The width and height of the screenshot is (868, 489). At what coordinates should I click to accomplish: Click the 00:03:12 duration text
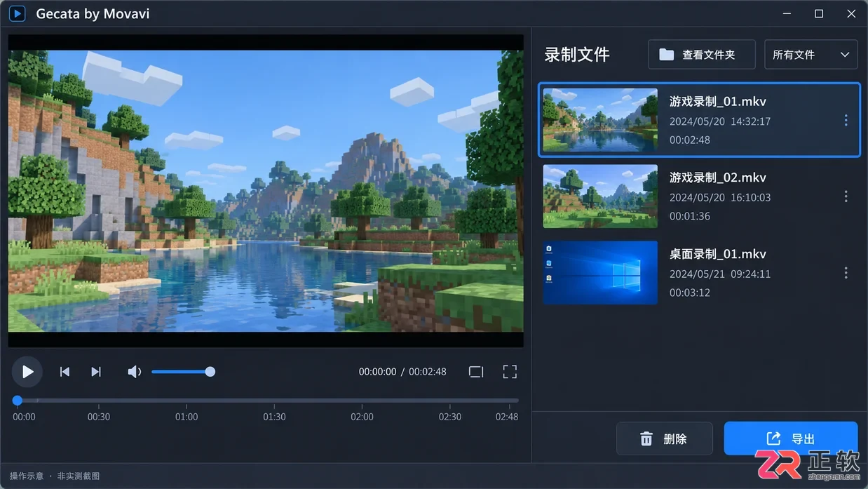(x=689, y=293)
